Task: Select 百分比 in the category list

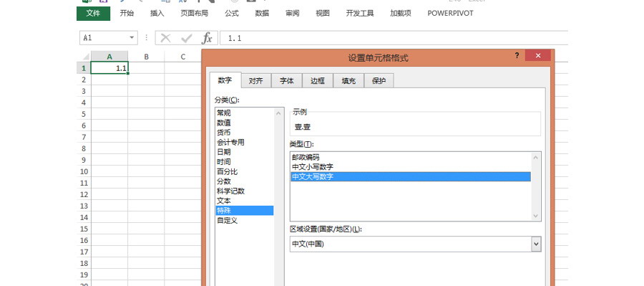Action: (227, 171)
